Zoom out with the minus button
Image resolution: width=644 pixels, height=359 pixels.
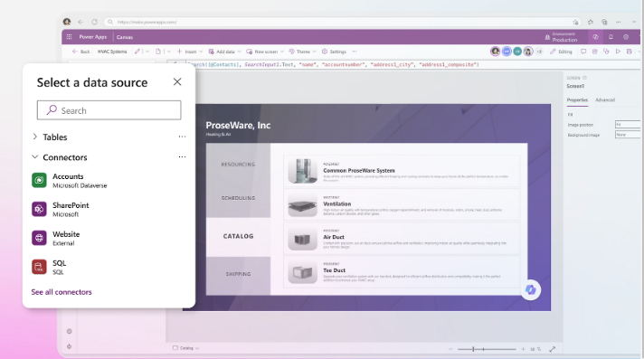pos(450,349)
